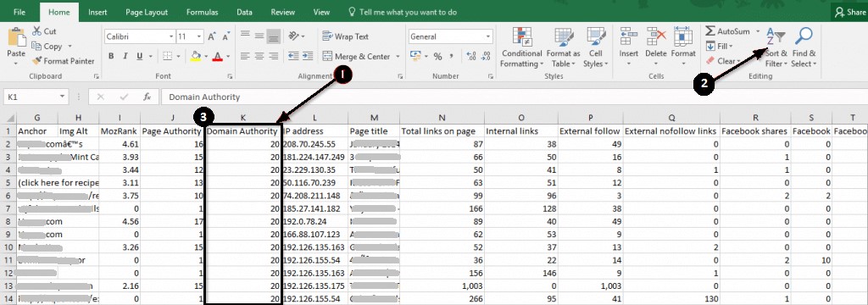The width and height of the screenshot is (868, 305).
Task: Open Format as Table gallery
Action: coord(563,47)
